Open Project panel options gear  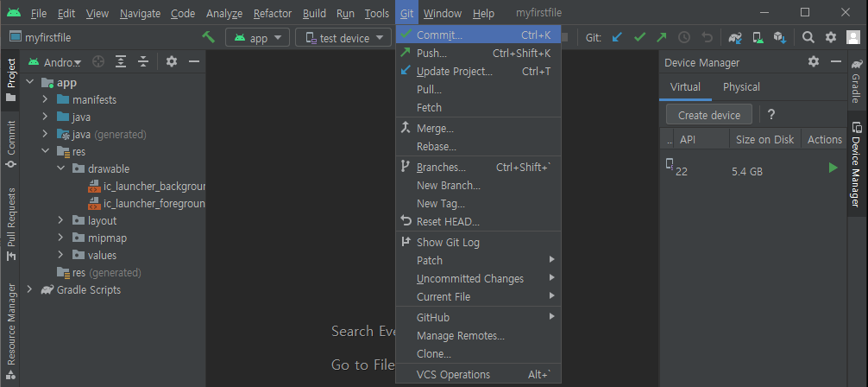coord(172,61)
